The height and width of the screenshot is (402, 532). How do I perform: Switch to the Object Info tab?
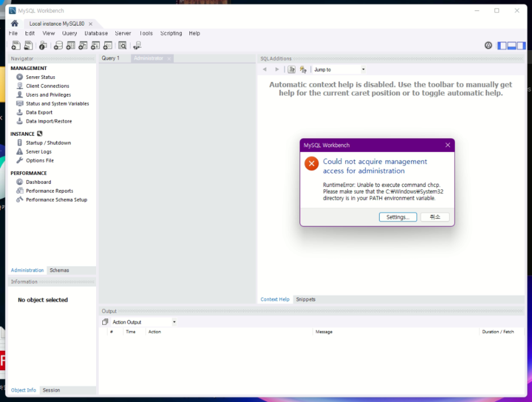23,390
